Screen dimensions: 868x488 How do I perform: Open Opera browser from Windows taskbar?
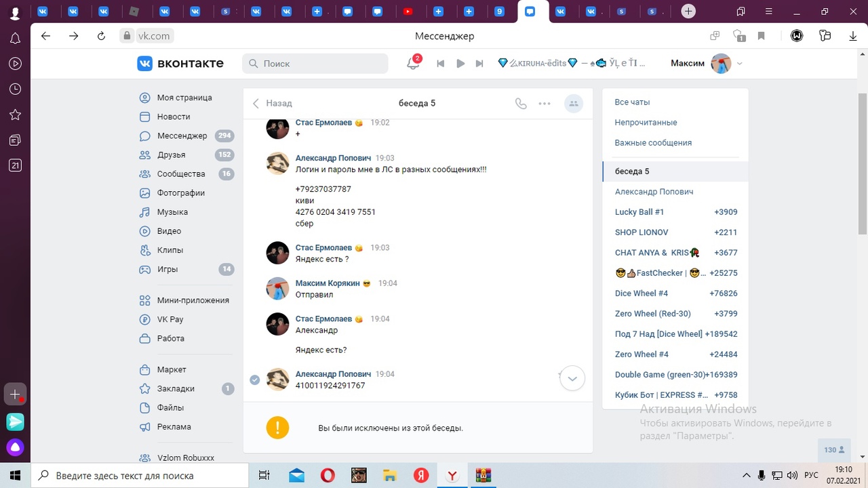tap(327, 475)
